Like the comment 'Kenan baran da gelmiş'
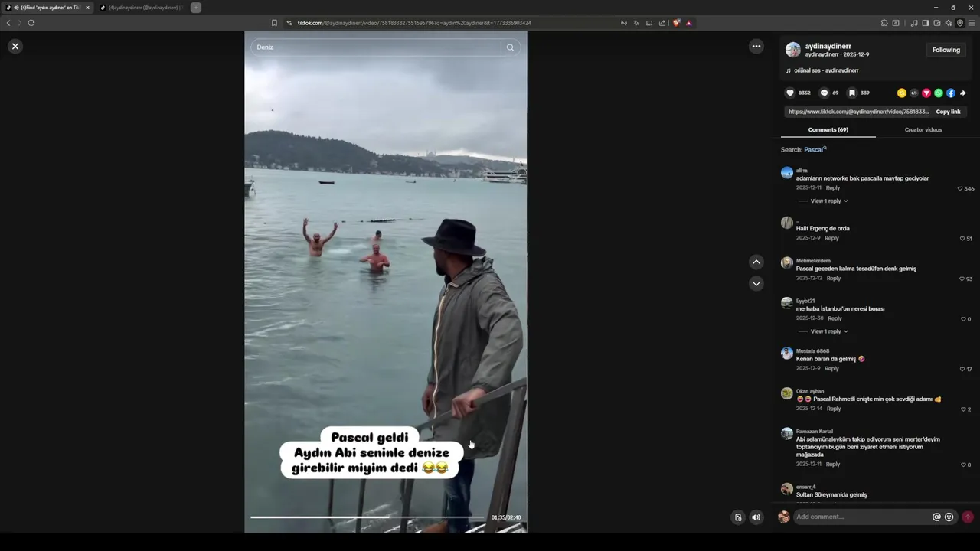 coord(962,369)
